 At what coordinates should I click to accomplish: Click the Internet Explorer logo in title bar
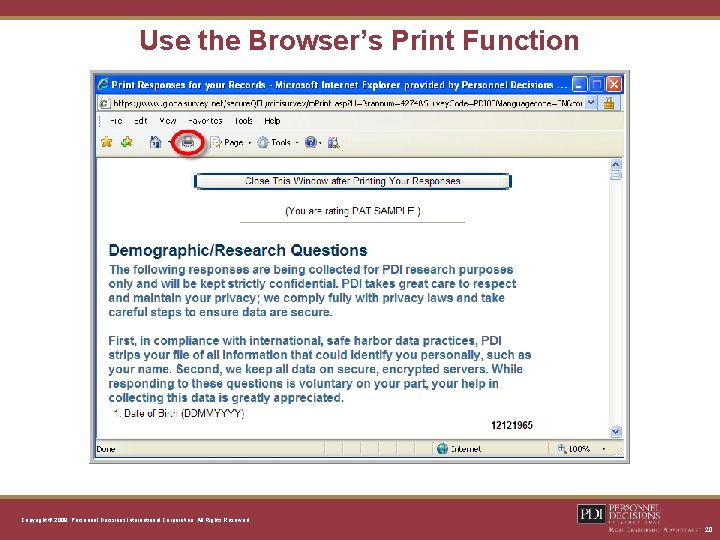pos(104,84)
